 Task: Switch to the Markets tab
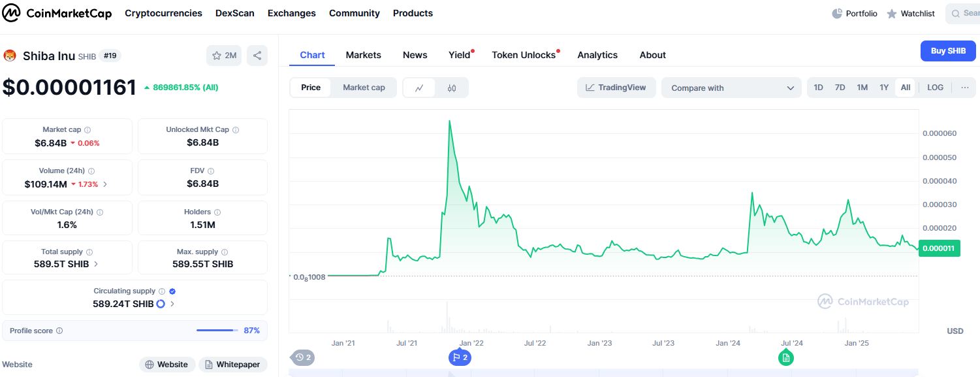[364, 55]
